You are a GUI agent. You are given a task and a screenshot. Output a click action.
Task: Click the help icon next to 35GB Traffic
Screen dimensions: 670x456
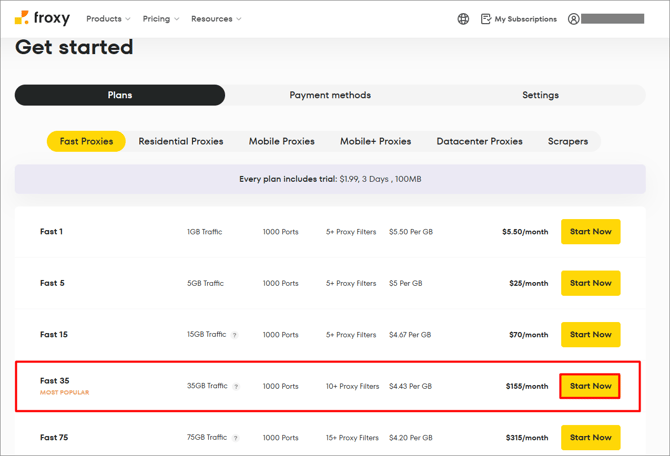click(236, 387)
